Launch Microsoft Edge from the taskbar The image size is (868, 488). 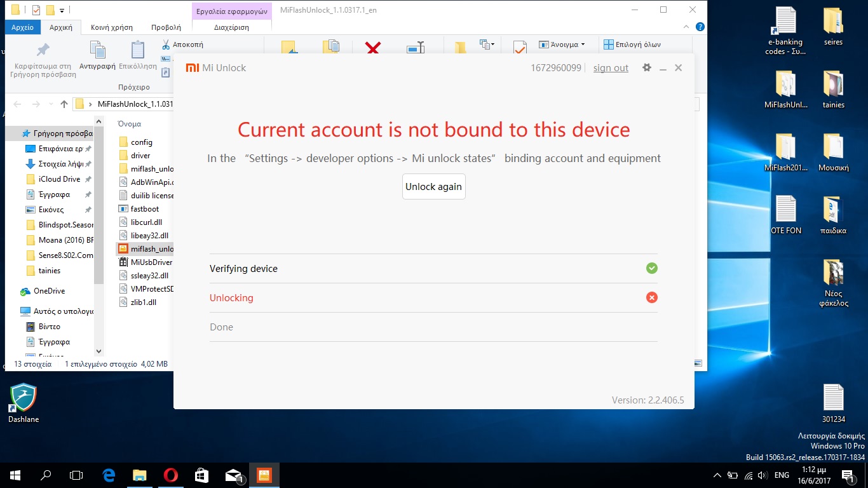(109, 475)
